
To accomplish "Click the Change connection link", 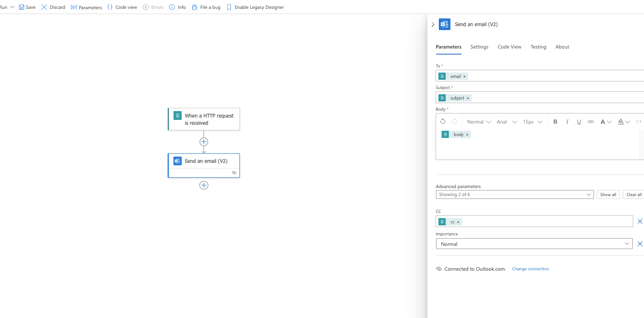I will click(x=530, y=269).
